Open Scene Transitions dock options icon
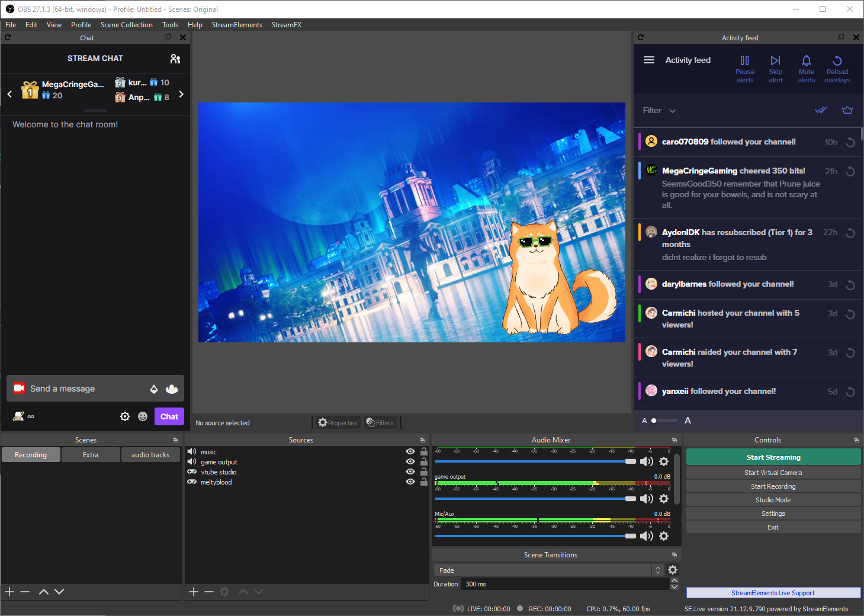 coord(675,555)
